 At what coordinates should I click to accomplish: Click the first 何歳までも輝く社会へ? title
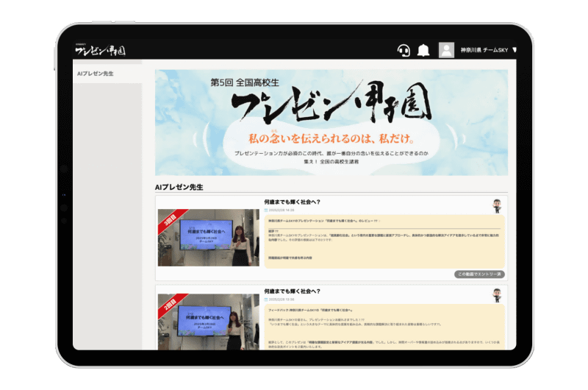tap(292, 202)
